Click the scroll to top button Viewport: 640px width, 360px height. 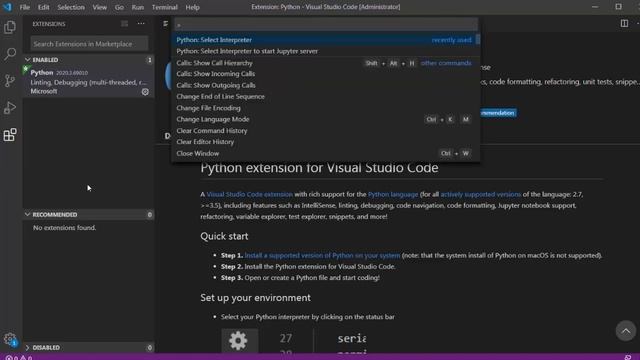[x=626, y=331]
